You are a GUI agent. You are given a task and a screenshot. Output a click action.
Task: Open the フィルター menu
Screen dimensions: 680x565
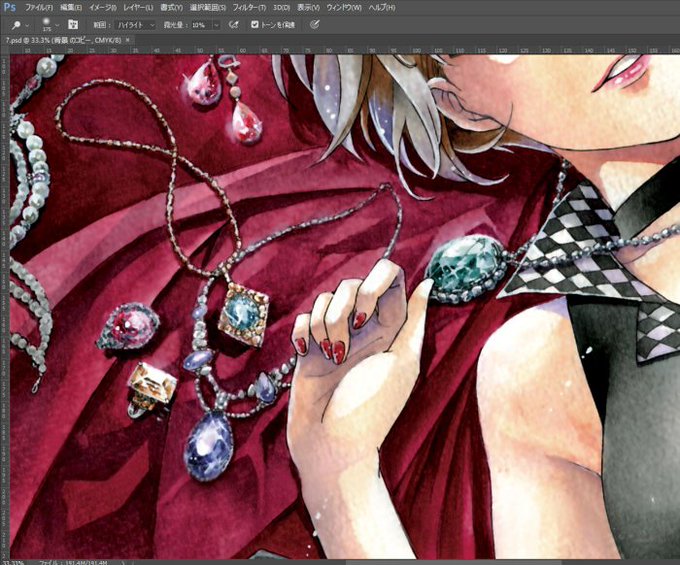coord(249,8)
